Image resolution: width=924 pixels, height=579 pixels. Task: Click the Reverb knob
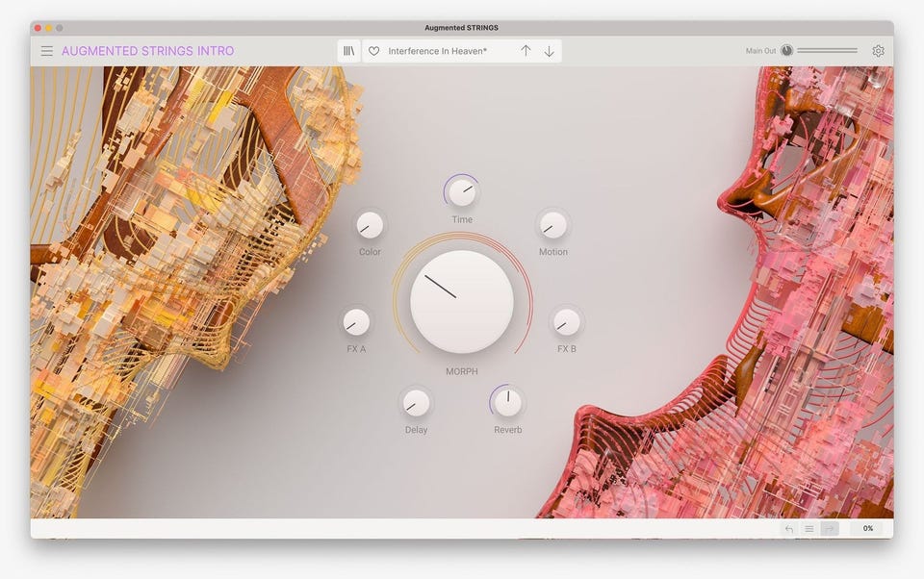click(507, 402)
